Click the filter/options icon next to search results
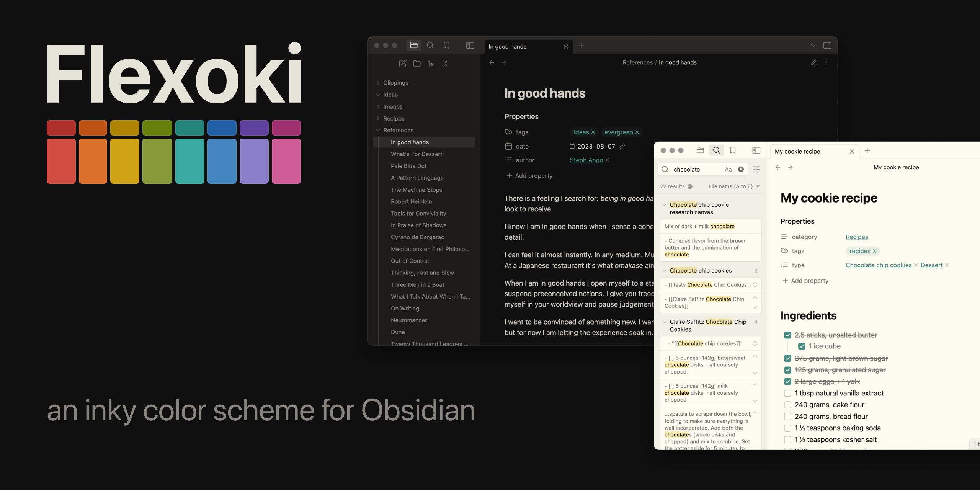Screen dimensions: 980x490 coord(756,169)
